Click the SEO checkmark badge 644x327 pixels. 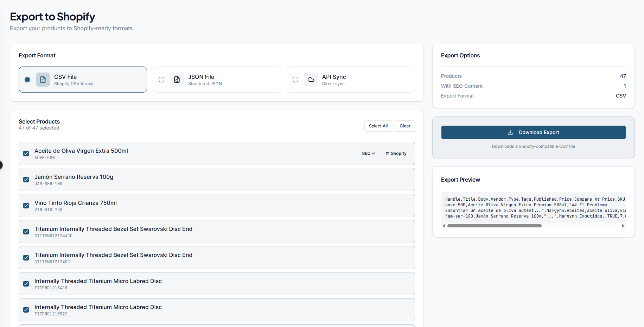tap(368, 153)
